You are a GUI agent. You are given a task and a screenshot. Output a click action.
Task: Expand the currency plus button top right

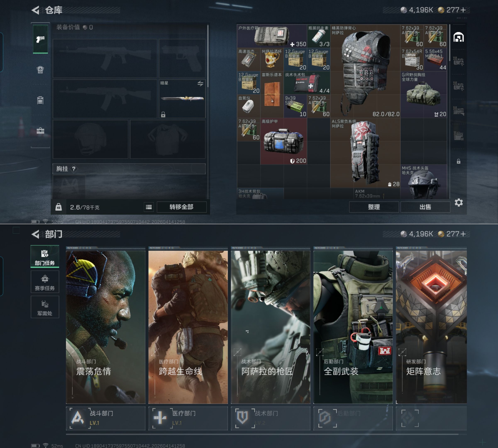pos(463,10)
